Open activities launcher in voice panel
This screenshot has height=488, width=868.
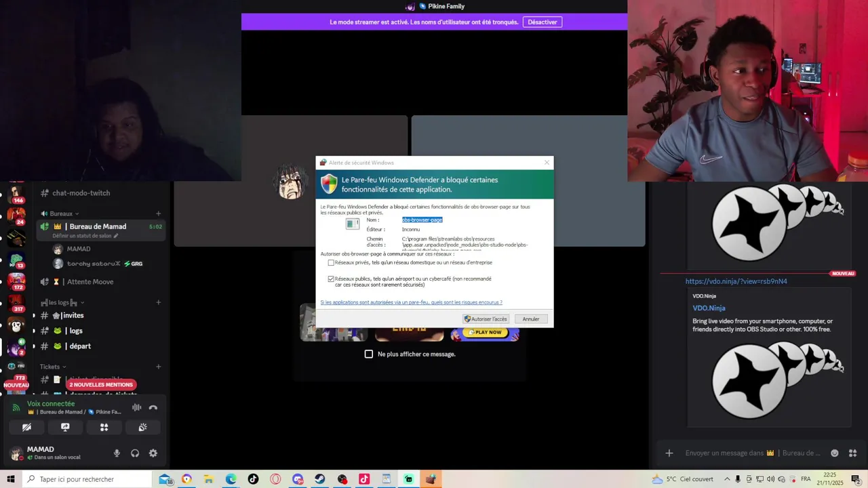click(x=104, y=428)
